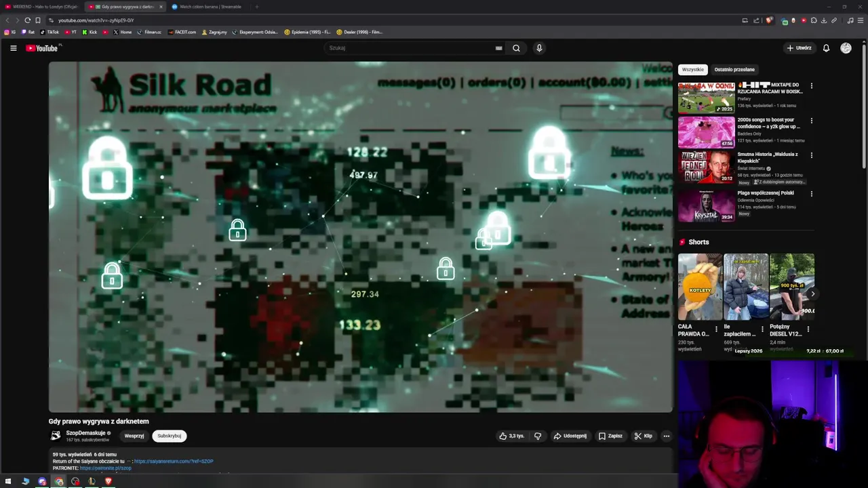Screen dimensions: 868x488
Task: Open the extensions puzzle icon
Action: (814, 20)
